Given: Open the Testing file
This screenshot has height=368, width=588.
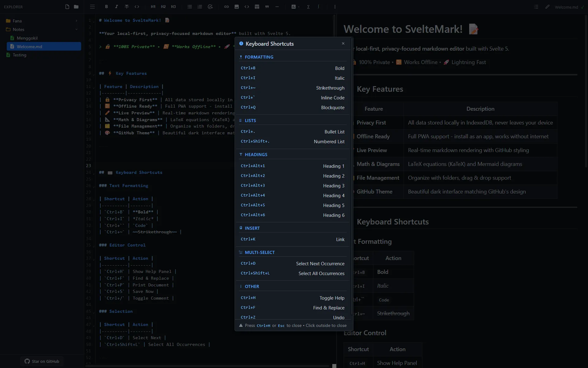Looking at the screenshot, I should pos(42,55).
